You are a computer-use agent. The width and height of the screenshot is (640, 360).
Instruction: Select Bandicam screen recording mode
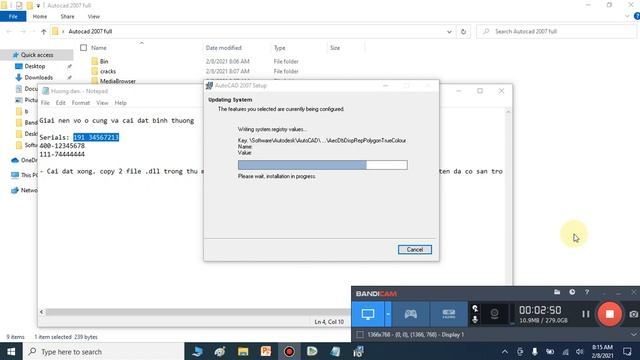[368, 314]
